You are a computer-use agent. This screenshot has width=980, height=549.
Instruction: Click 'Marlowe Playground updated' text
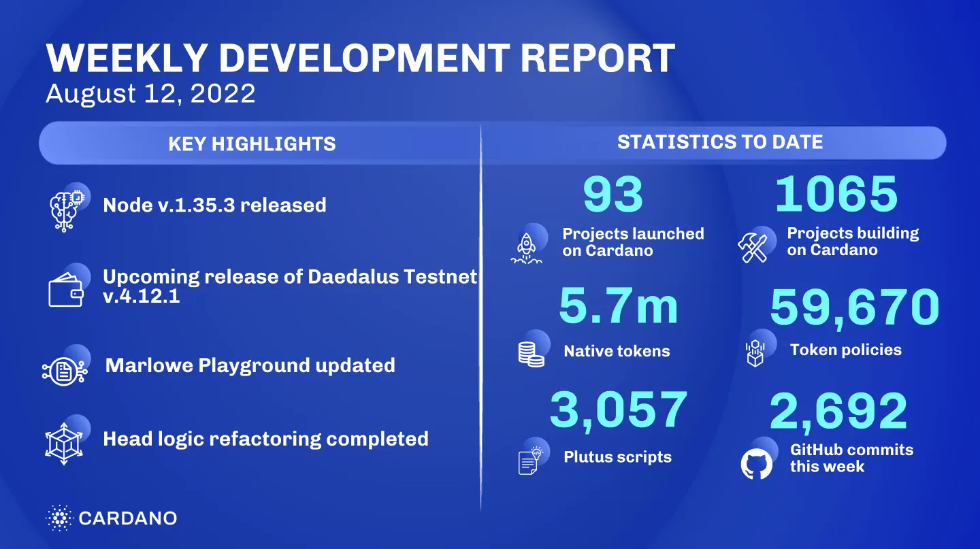250,365
